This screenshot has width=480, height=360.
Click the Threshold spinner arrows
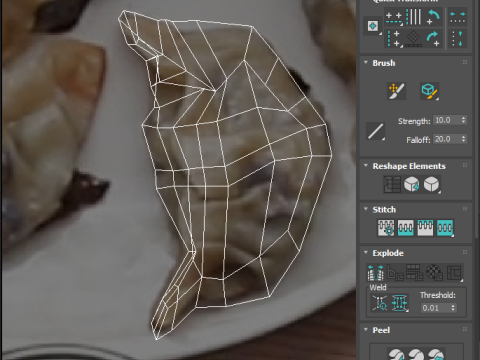[453, 308]
